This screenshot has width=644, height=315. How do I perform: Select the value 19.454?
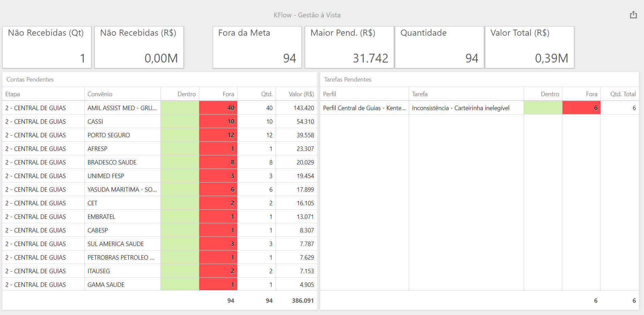(305, 176)
